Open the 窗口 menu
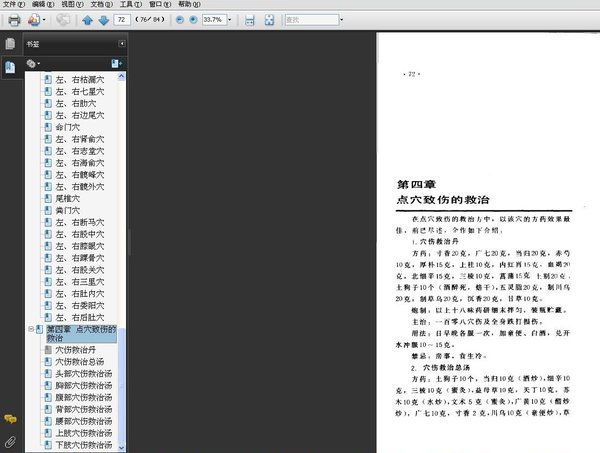Screen dimensions: 600x453 click(x=160, y=4)
